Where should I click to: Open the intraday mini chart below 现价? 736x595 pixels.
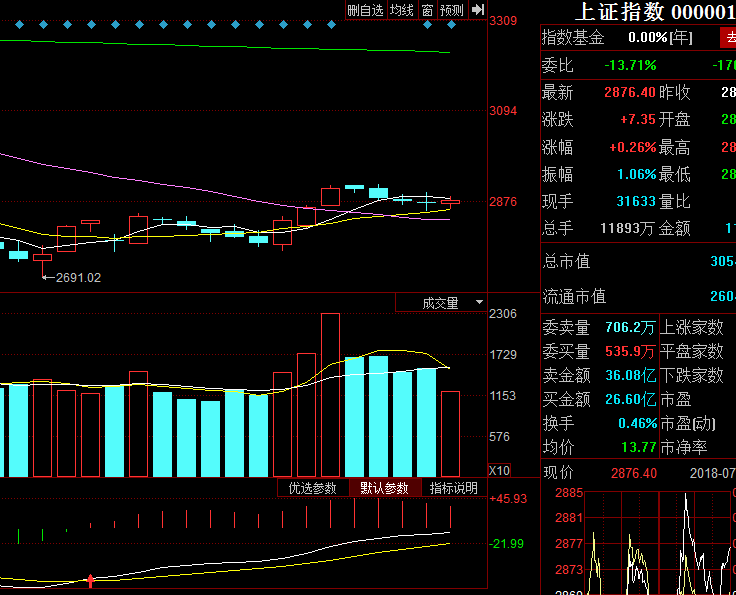(659, 543)
